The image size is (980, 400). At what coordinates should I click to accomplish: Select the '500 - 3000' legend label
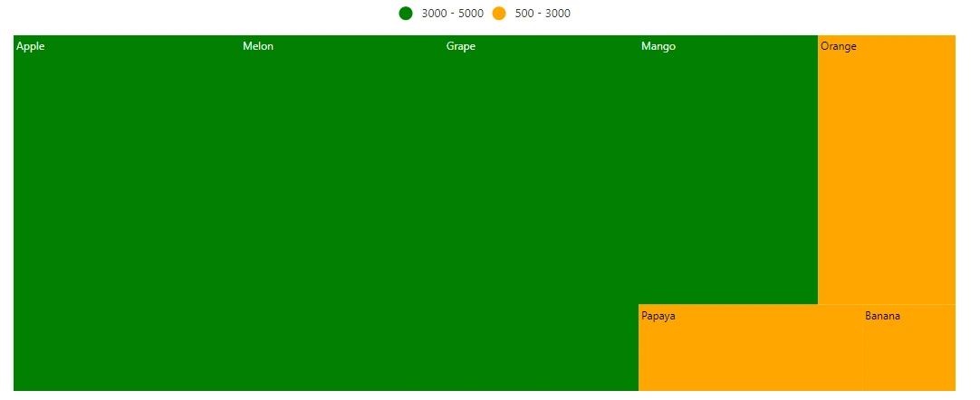tap(543, 13)
